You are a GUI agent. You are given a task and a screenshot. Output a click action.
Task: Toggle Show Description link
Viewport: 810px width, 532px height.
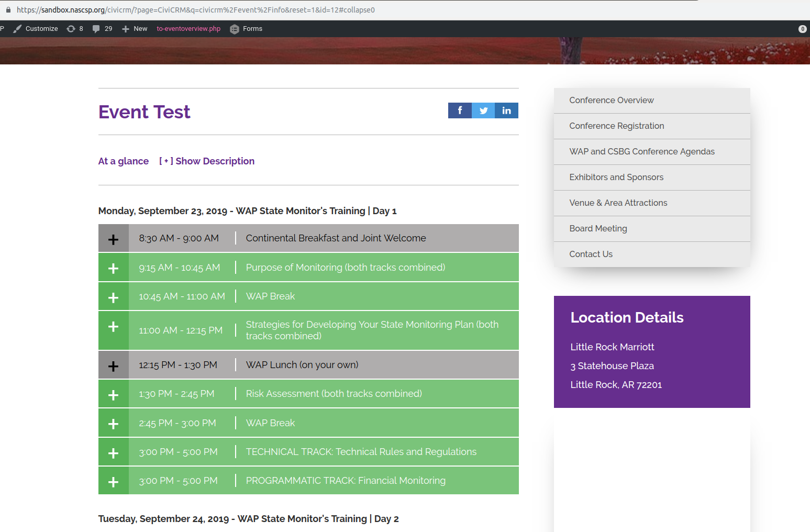point(207,161)
